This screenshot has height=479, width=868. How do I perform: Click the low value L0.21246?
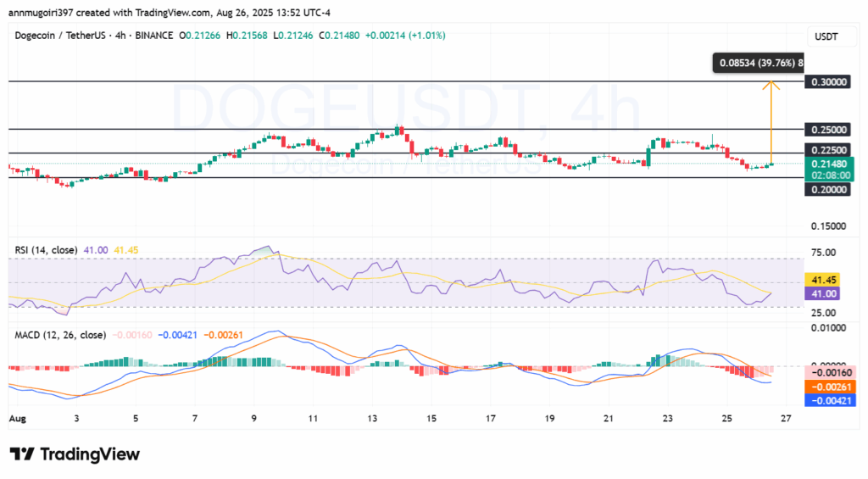292,36
